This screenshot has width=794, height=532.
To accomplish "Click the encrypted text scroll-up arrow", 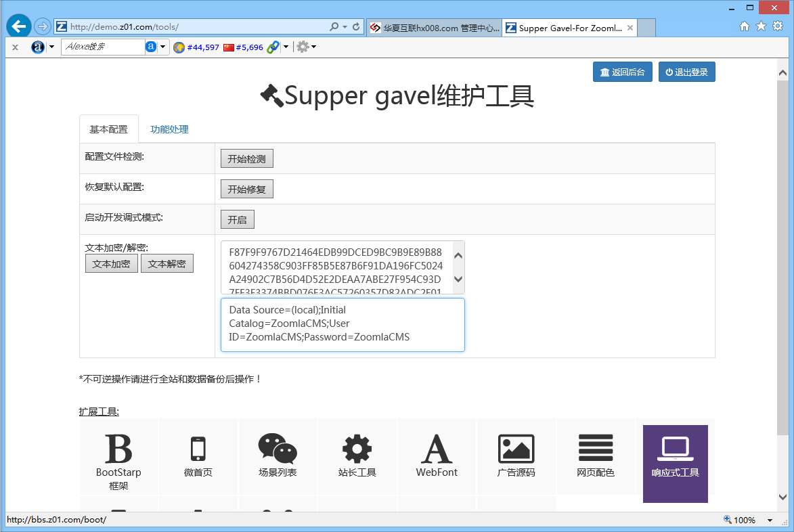I will (x=458, y=256).
